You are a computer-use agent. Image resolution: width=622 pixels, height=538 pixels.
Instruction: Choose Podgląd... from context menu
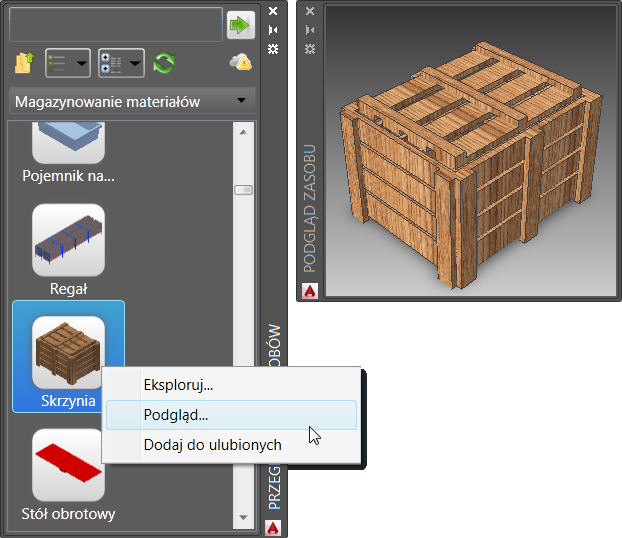click(x=231, y=415)
